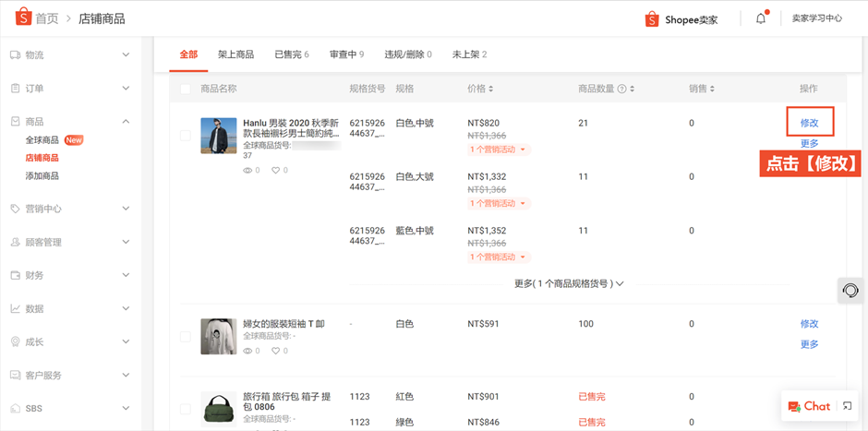Open 1个营销活动 dropdown for 白色,大號
The width and height of the screenshot is (868, 431).
tap(499, 203)
